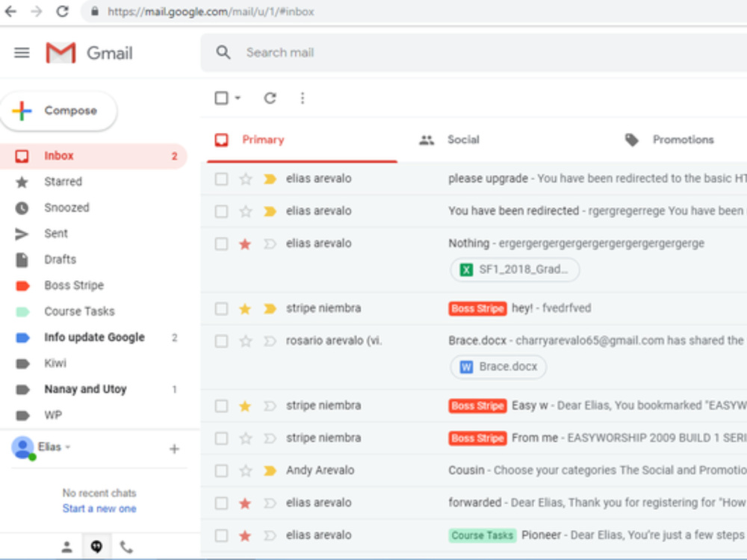Click the select-all checkbox in the toolbar
Image resolution: width=747 pixels, height=560 pixels.
coord(221,98)
